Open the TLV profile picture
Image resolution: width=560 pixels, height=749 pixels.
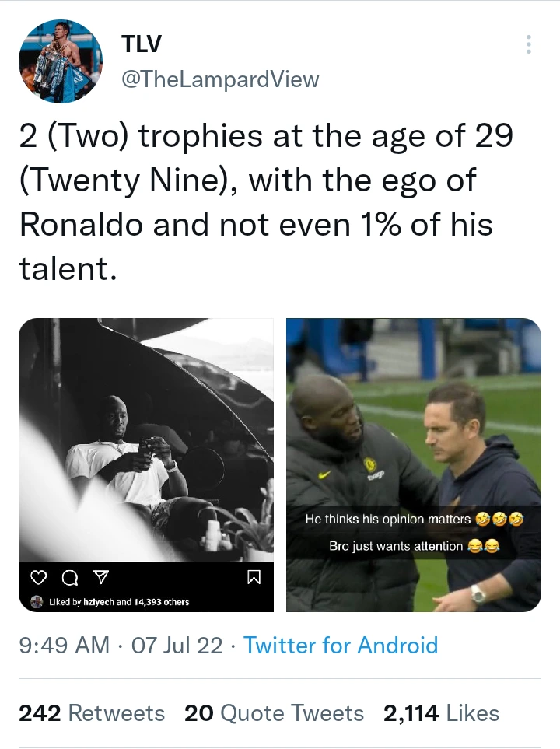[60, 61]
